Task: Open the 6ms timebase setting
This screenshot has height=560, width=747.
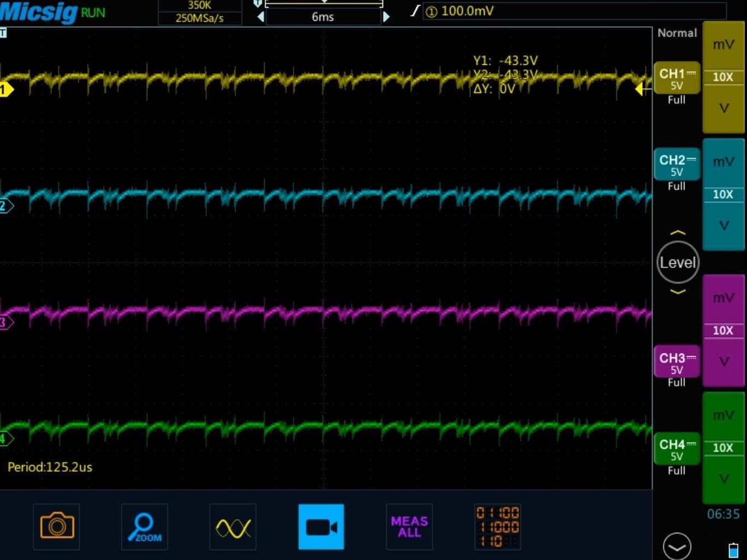Action: pos(323,17)
